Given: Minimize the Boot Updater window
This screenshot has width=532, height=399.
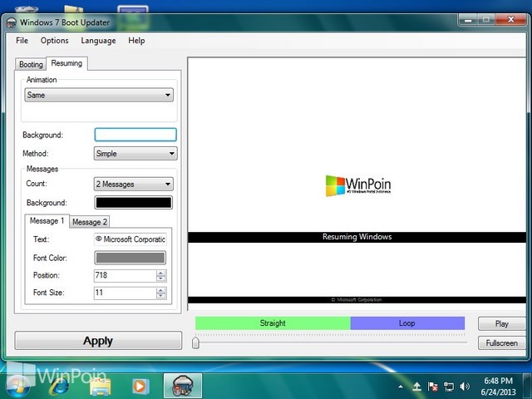Looking at the screenshot, I should 468,20.
